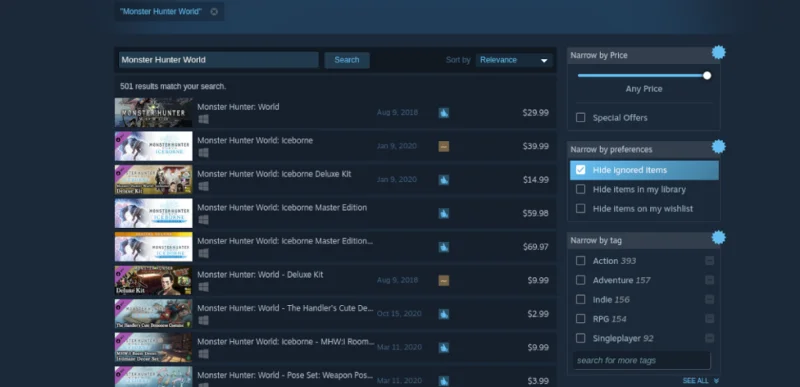The image size is (800, 387).
Task: Click the review icon on the $69.97 row
Action: coord(444,247)
